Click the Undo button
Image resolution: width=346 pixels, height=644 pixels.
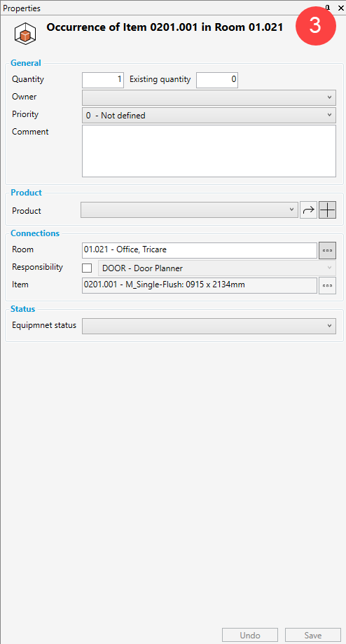(x=250, y=636)
